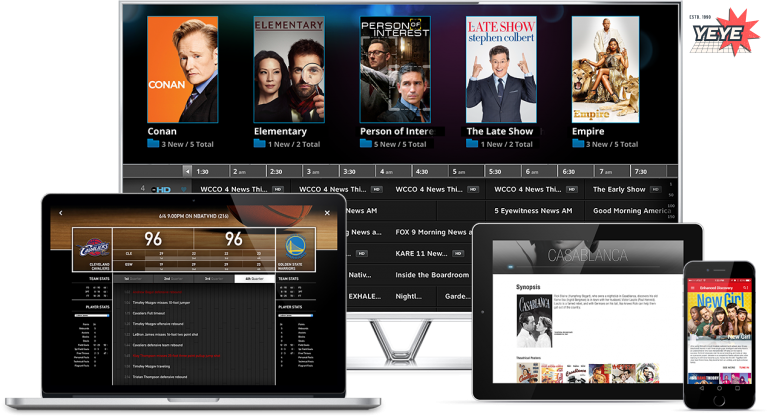The width and height of the screenshot is (768, 416).
Task: Select the Conan show poster
Action: coord(183,70)
